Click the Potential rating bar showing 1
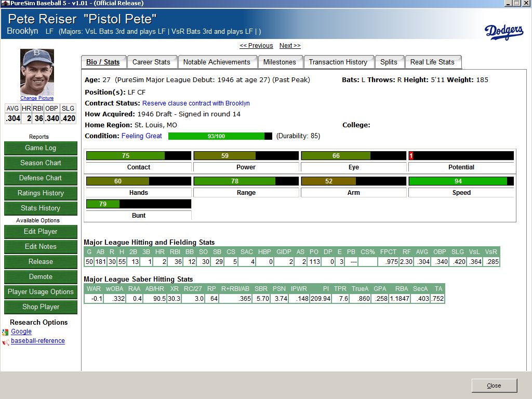 click(461, 156)
